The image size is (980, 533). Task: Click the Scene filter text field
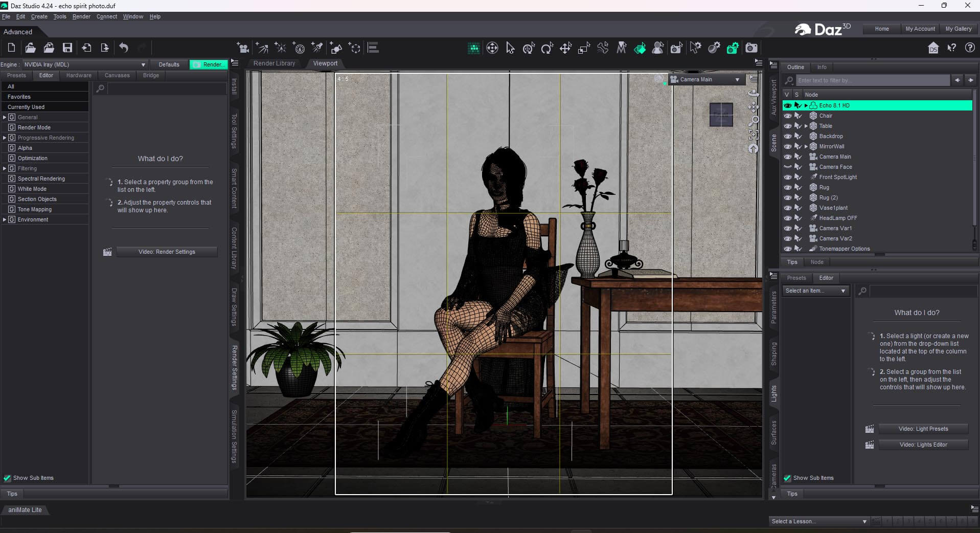click(x=873, y=80)
